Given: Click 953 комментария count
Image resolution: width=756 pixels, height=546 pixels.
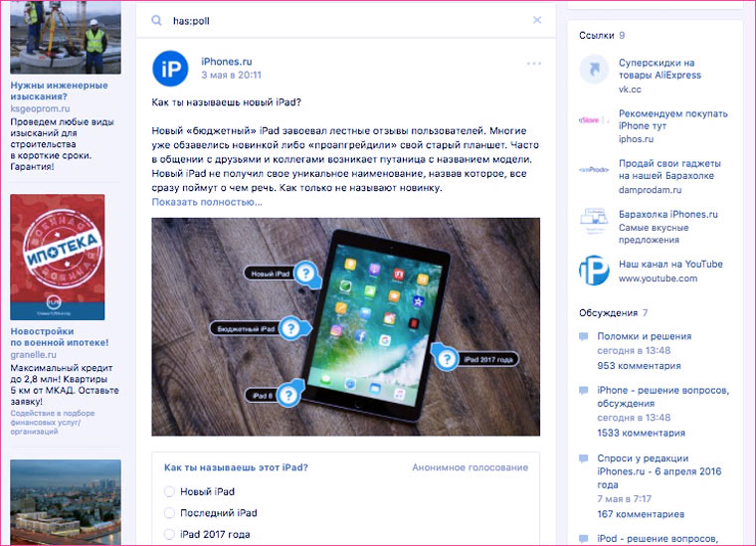Looking at the screenshot, I should (x=639, y=366).
